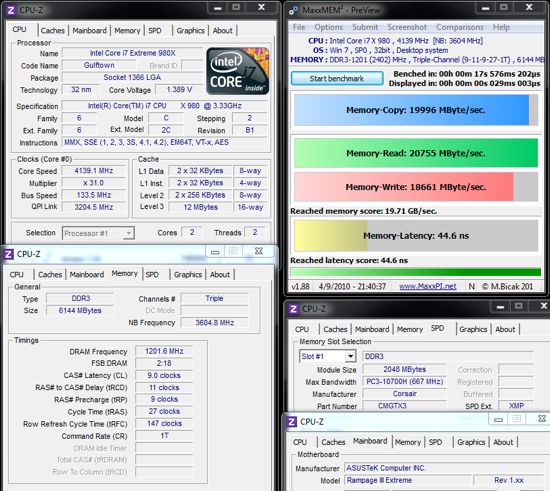The image size is (550, 491).
Task: Click the Code Name field Gulftown
Action: (x=99, y=65)
